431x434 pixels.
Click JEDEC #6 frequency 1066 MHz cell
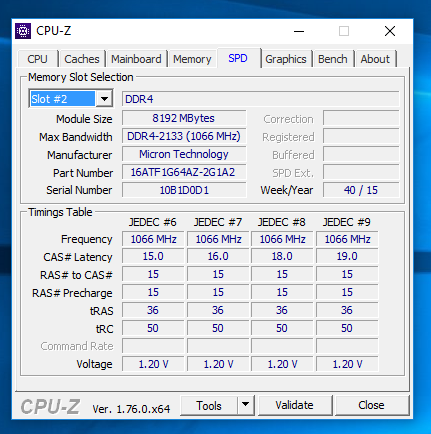click(x=153, y=239)
